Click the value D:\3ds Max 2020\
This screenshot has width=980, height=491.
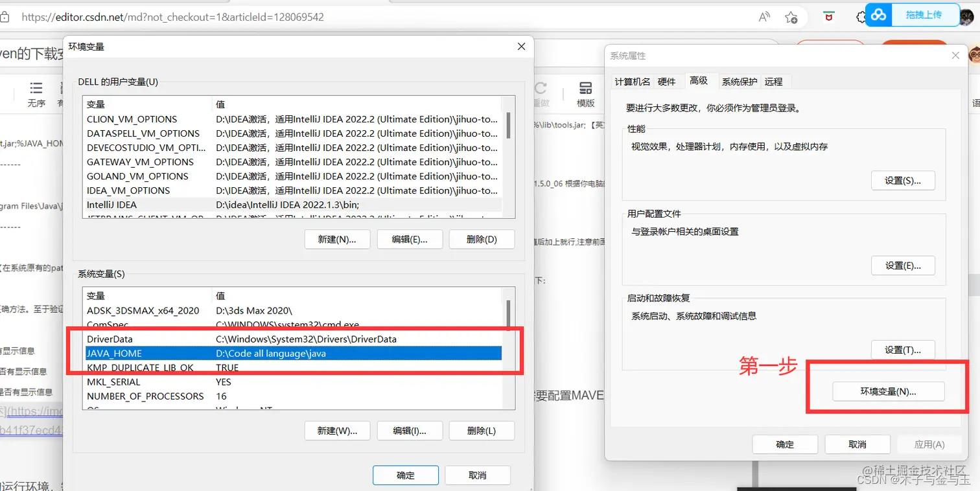(254, 310)
